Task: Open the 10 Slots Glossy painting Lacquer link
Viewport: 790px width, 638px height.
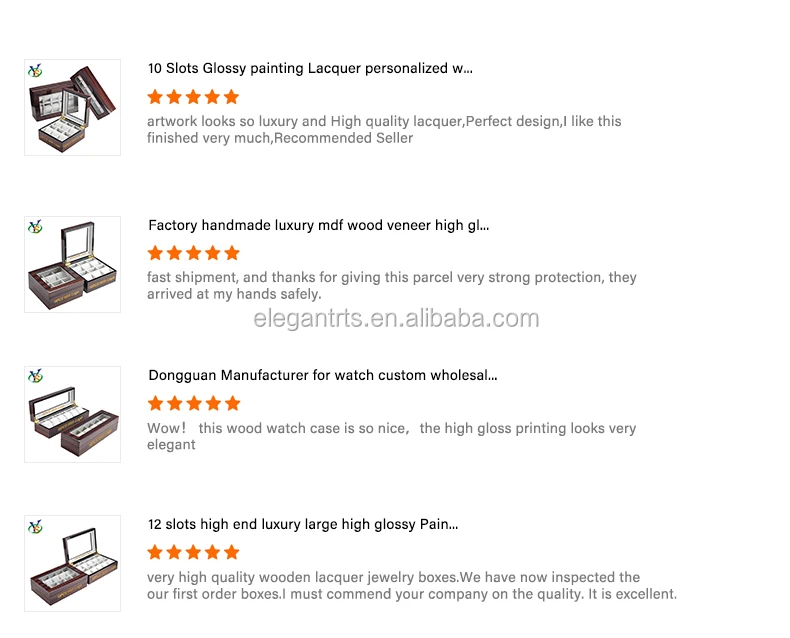Action: click(x=310, y=69)
